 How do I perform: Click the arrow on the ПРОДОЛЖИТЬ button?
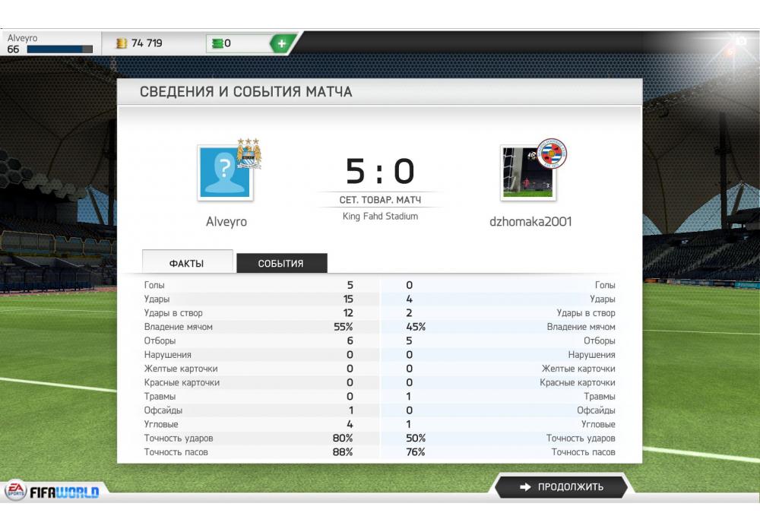pos(525,487)
